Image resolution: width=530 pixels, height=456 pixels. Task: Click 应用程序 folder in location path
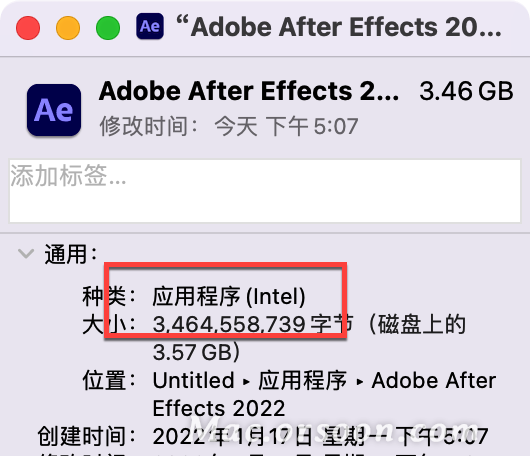(x=303, y=380)
